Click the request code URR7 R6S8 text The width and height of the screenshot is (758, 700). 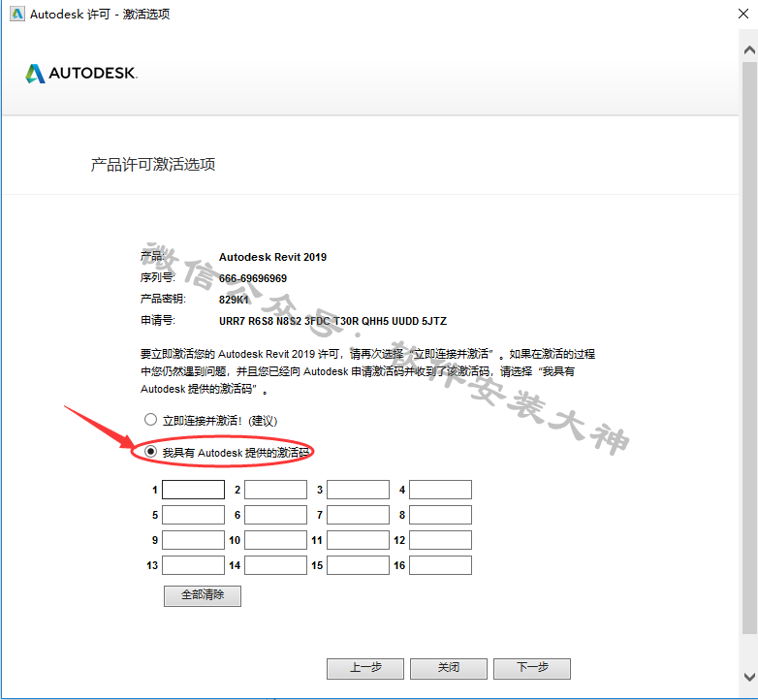pos(333,321)
